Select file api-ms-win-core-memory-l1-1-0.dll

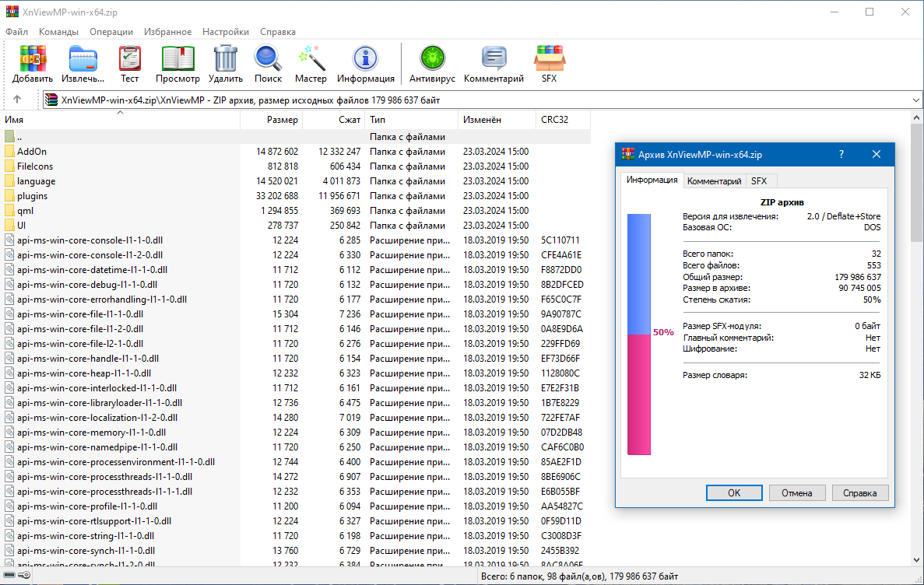91,433
